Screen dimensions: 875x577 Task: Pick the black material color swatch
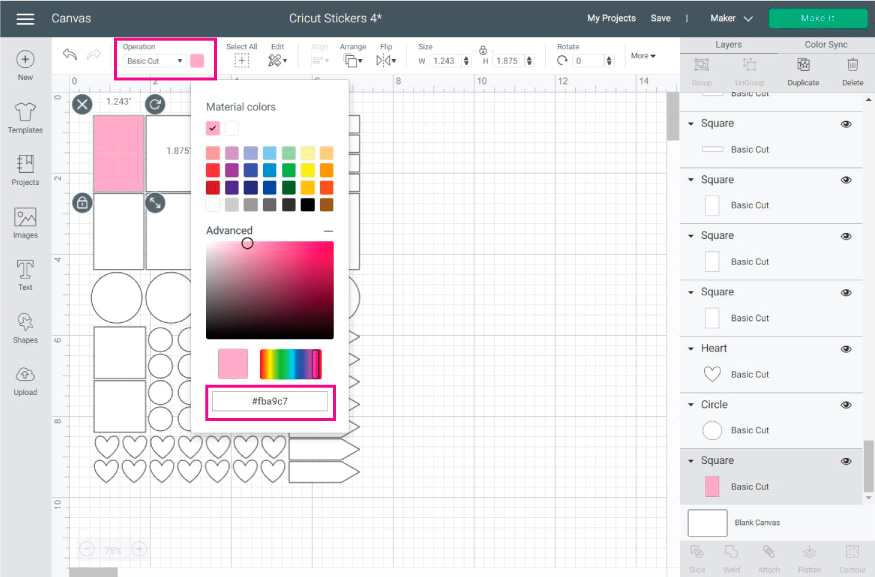(x=307, y=205)
